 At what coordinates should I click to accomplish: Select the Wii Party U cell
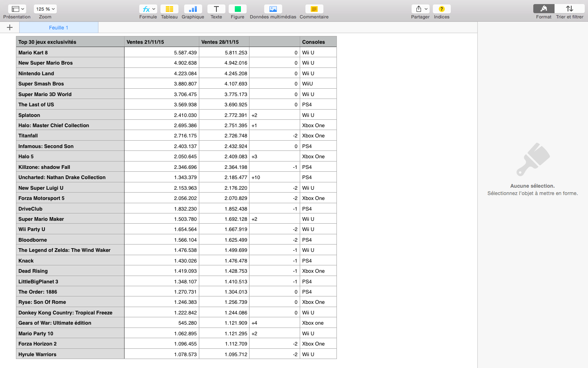pyautogui.click(x=70, y=229)
